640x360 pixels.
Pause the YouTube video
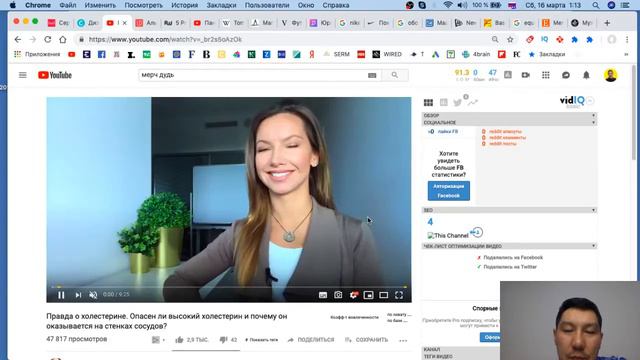point(61,295)
